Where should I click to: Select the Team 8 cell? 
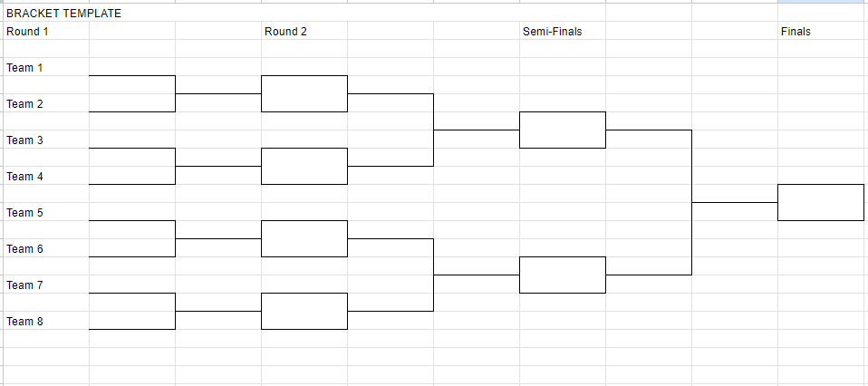point(46,321)
